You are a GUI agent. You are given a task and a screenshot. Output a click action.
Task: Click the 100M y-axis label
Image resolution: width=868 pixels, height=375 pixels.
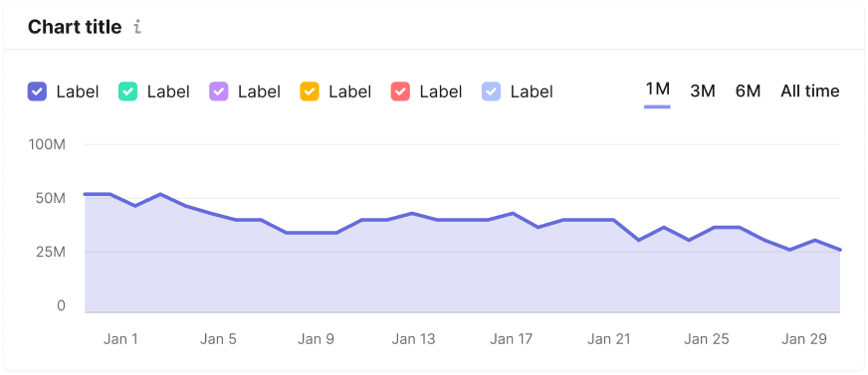(47, 144)
